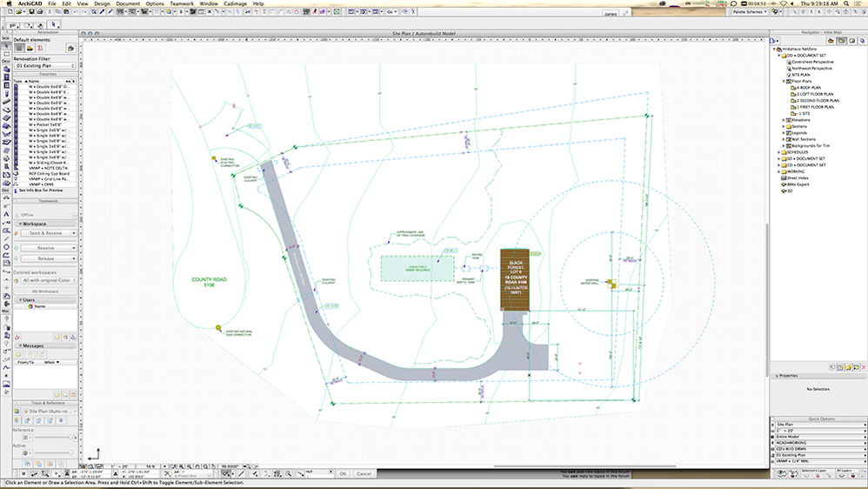Open the Reserve dropdown arrow
The image size is (868, 489).
tap(74, 248)
